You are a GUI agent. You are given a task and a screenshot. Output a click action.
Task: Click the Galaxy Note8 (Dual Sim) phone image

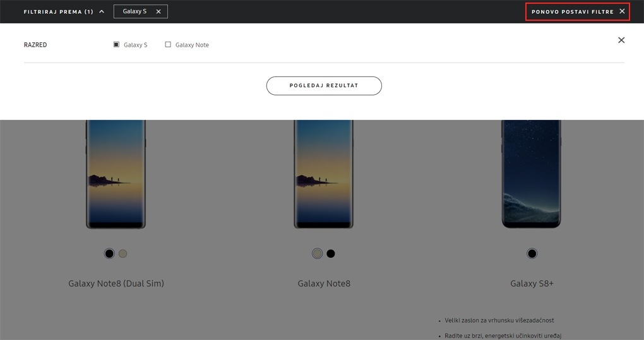point(116,174)
